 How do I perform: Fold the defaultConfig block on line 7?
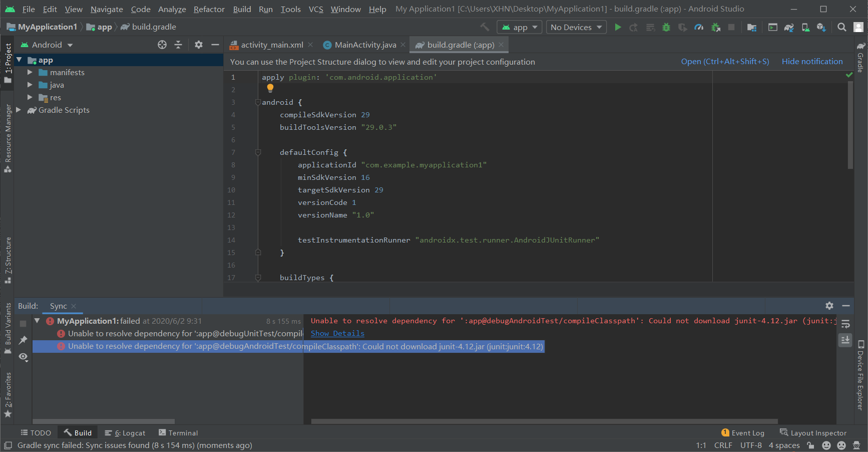click(x=258, y=152)
